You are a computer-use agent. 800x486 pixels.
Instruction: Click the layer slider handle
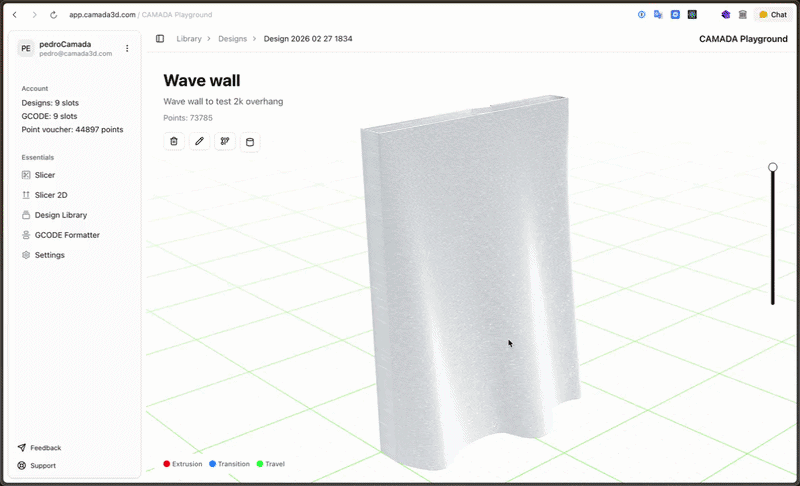(x=773, y=167)
